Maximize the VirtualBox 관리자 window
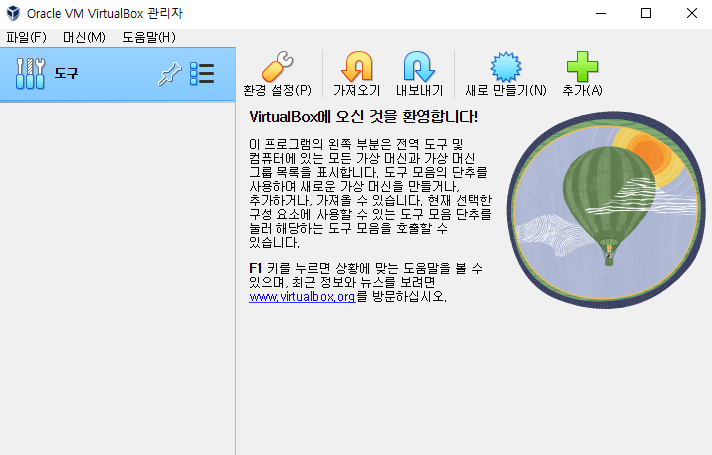 click(x=646, y=13)
